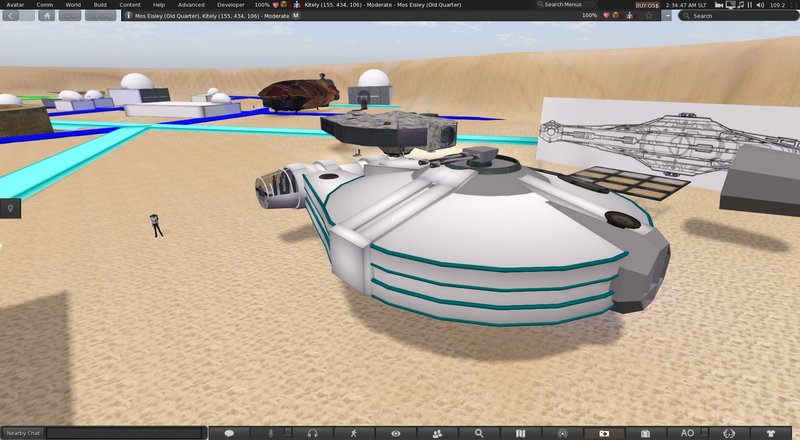This screenshot has width=800, height=440.
Task: Click the nearby chat text input
Action: tap(125, 433)
